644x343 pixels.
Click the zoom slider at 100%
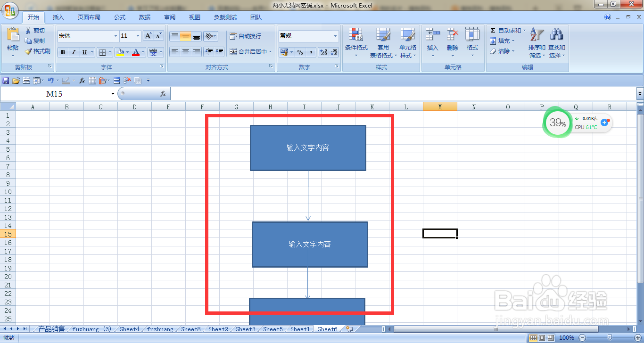click(610, 337)
